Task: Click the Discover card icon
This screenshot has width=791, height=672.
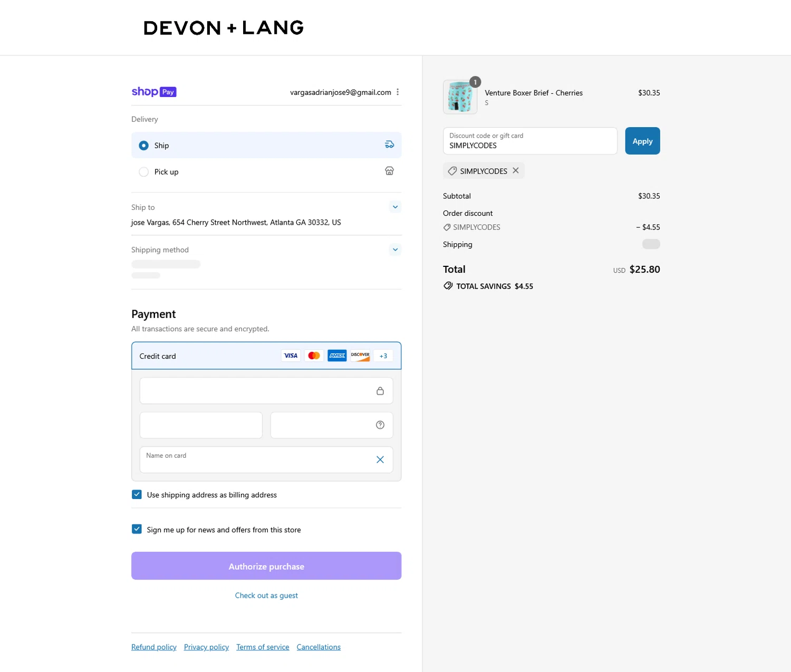Action: (360, 356)
